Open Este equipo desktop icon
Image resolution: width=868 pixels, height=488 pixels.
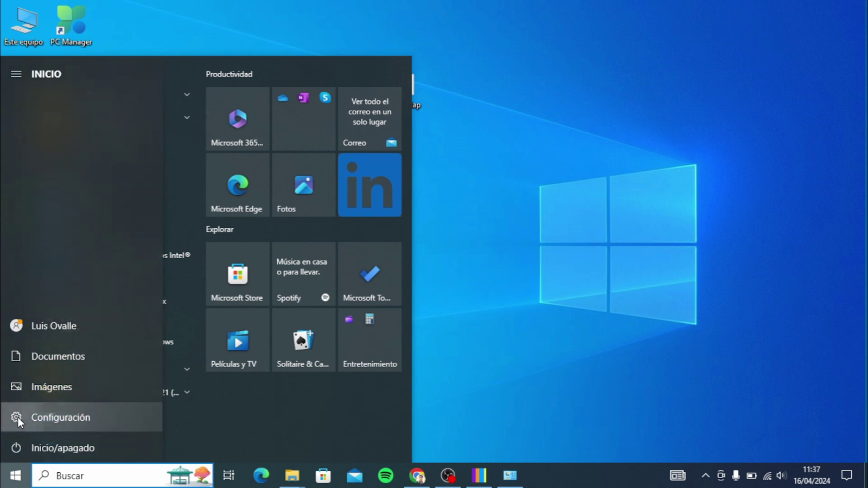click(x=23, y=27)
